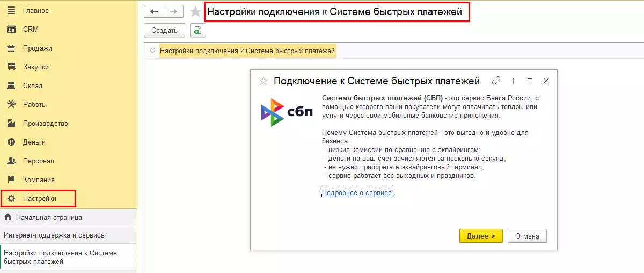Open the Главное section
The height and width of the screenshot is (273, 644).
click(35, 11)
